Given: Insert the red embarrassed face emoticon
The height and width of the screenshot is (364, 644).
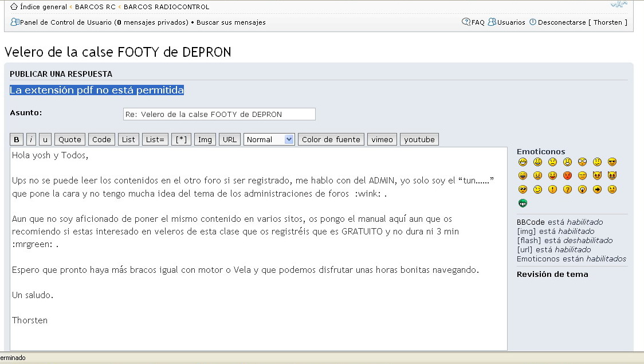Looking at the screenshot, I should tap(567, 175).
